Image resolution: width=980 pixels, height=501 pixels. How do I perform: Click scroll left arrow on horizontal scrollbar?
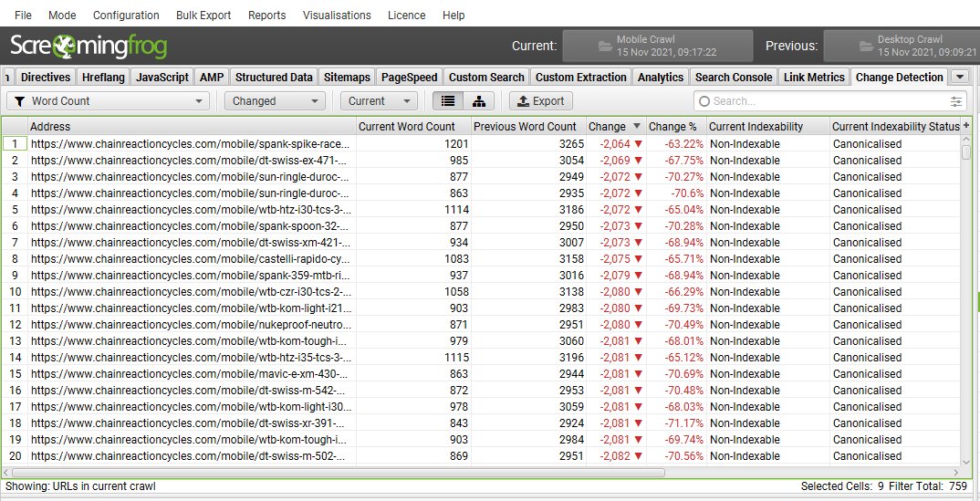pos(6,473)
